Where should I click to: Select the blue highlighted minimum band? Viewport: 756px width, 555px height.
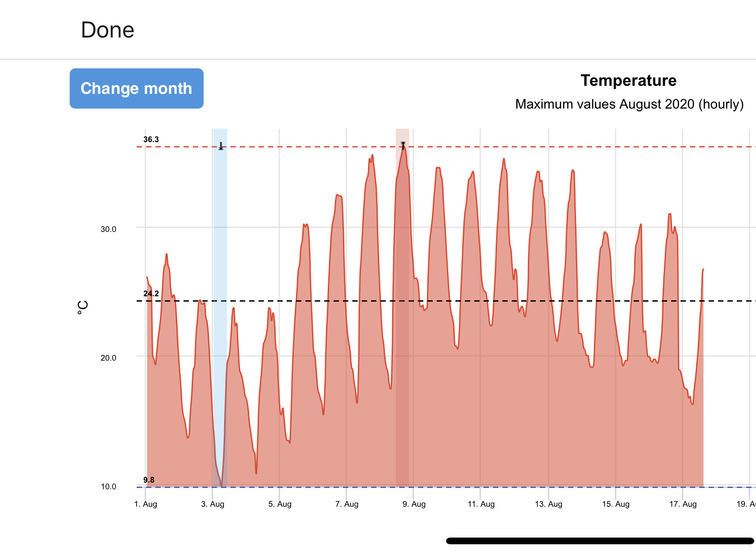click(220, 308)
